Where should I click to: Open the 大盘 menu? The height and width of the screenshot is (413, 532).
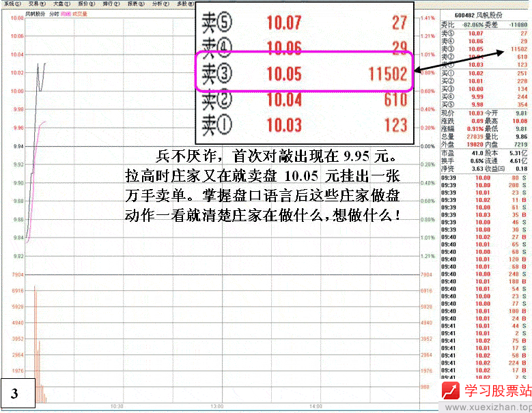(x=61, y=3)
